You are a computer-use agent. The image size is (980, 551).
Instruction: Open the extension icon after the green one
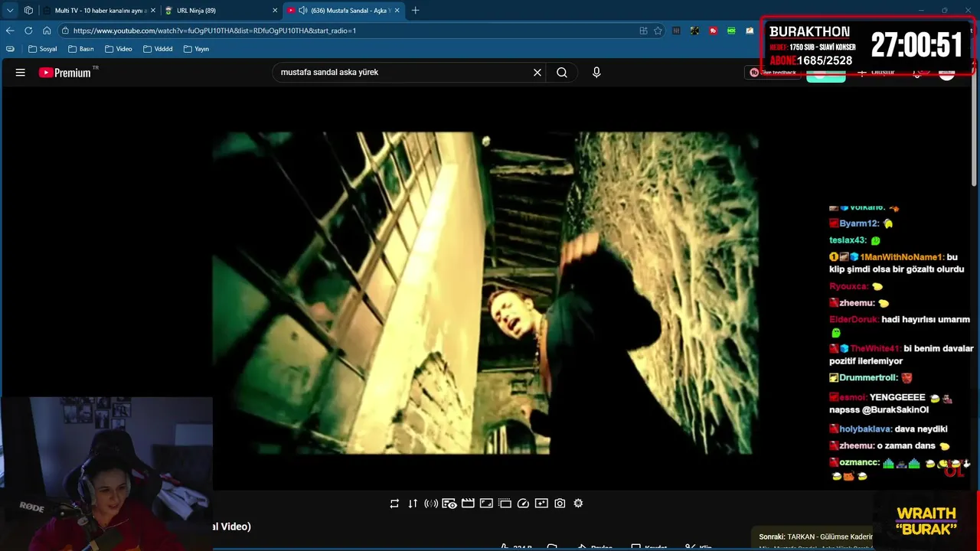750,31
